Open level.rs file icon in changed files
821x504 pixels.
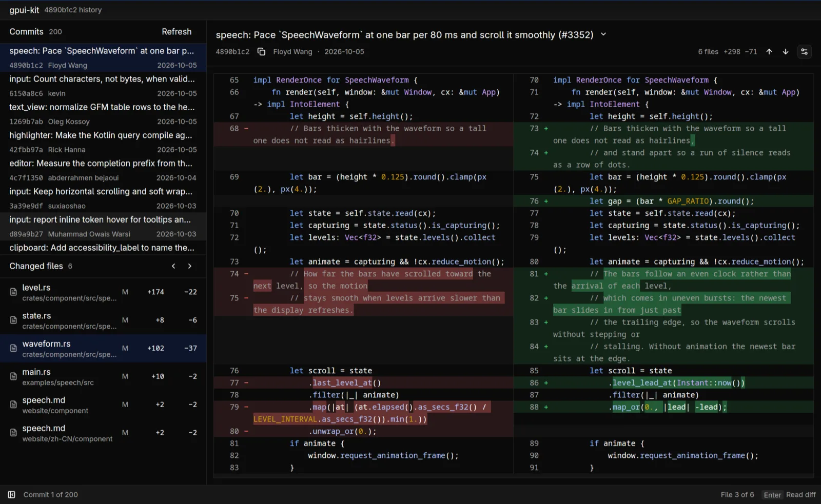(13, 292)
